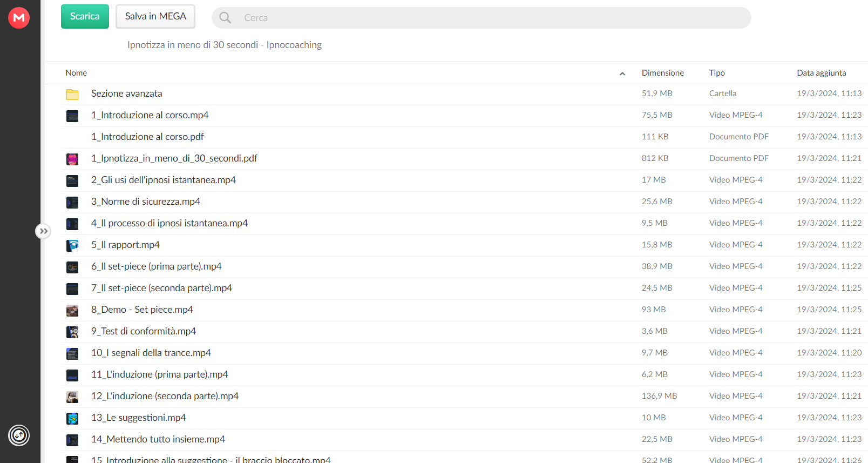Open the MEGA logo home icon
The width and height of the screenshot is (868, 463).
[x=19, y=18]
